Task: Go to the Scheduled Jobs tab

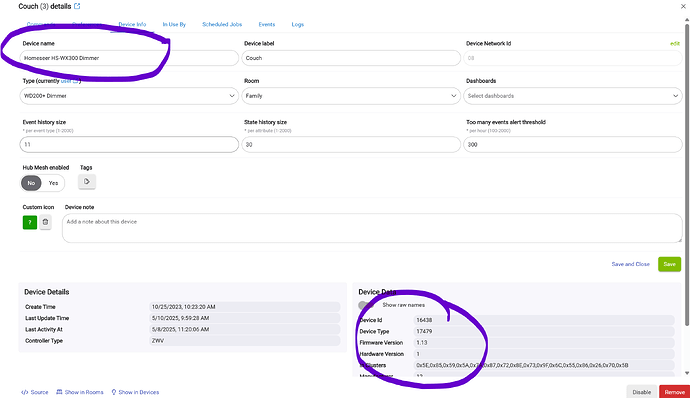Action: pyautogui.click(x=222, y=24)
